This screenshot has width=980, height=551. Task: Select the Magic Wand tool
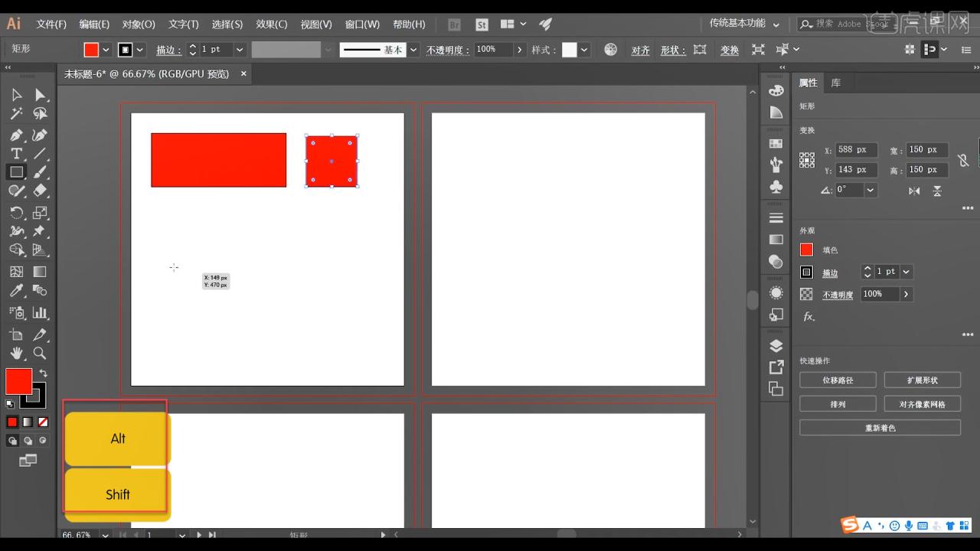coord(16,114)
